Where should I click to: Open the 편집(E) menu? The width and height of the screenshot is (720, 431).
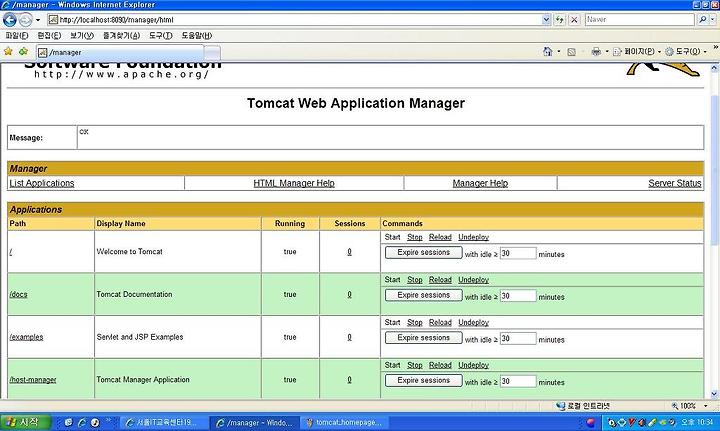(49, 35)
